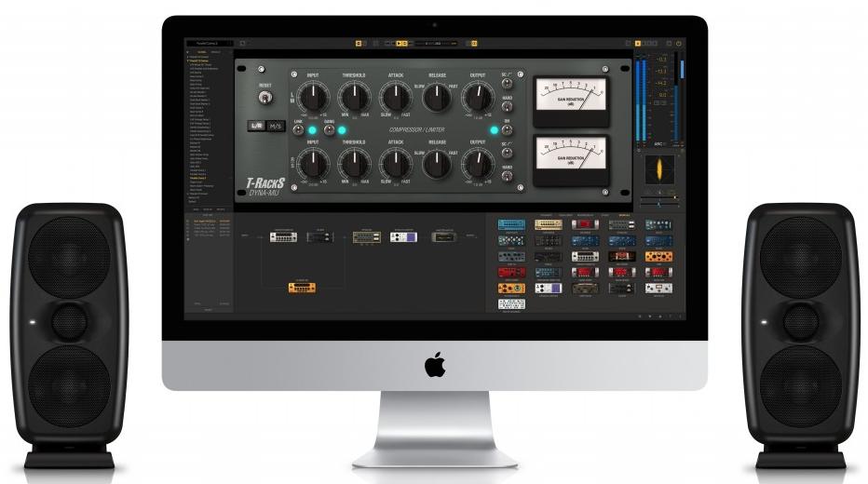Viewport: 868px width, 484px height.
Task: Adjust the blue output fader at far right
Action: 682,69
